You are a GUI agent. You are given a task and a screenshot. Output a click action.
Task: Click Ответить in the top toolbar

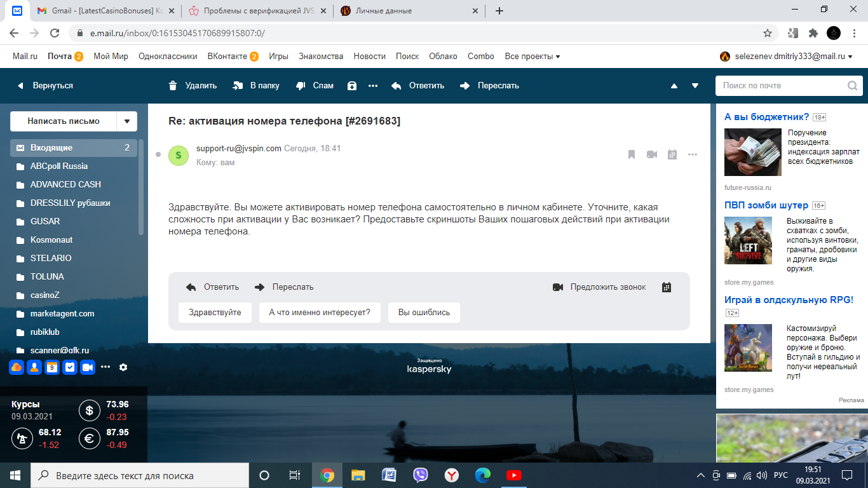[417, 85]
